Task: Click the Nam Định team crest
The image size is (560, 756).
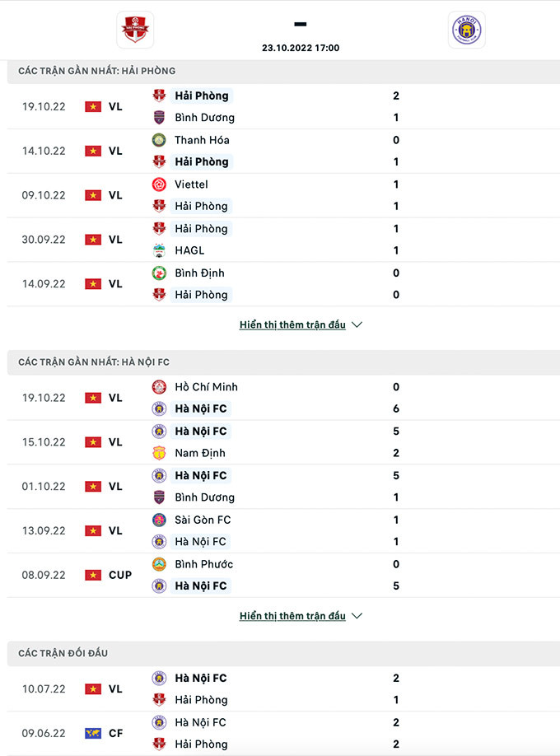Action: pyautogui.click(x=160, y=453)
